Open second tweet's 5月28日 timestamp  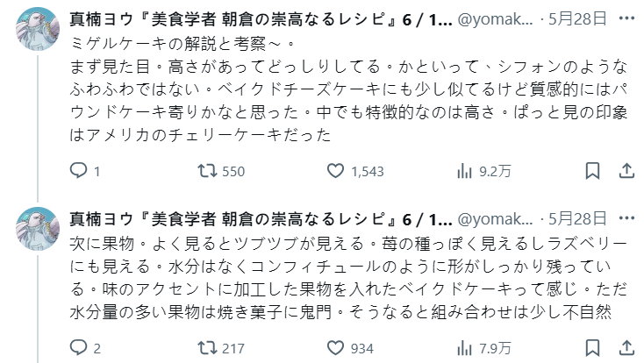click(577, 218)
